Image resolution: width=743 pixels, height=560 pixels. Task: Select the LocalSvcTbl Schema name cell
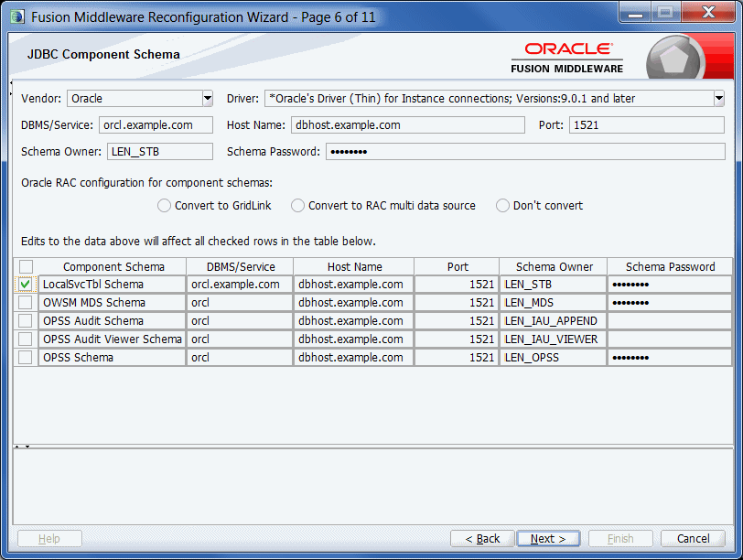[x=112, y=285]
